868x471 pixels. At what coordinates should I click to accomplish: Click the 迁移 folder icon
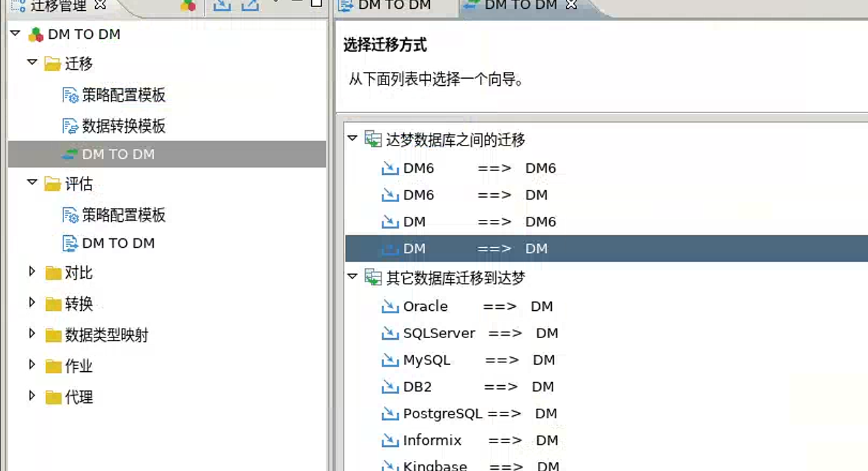[53, 64]
